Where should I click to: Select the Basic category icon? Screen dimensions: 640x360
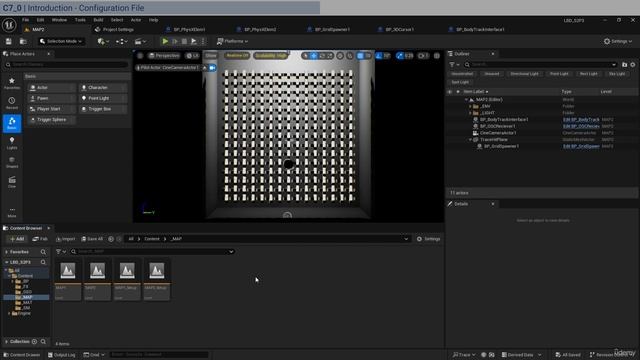(12, 123)
